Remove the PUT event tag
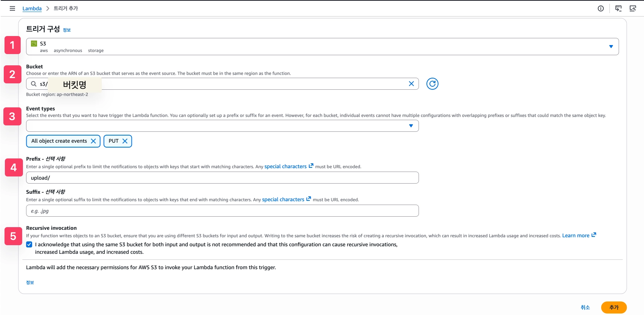Viewport: 644px width, 315px height. [125, 141]
